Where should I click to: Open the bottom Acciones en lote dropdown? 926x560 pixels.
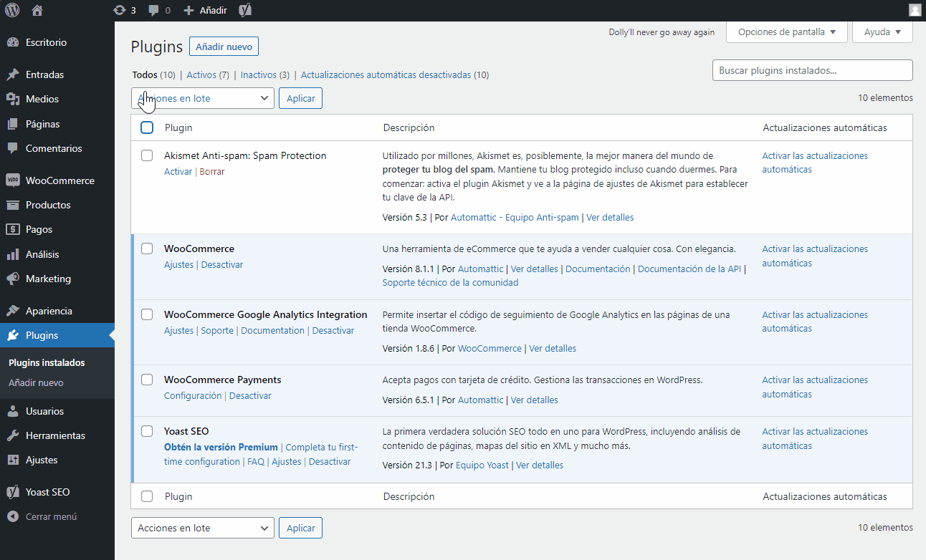point(203,528)
